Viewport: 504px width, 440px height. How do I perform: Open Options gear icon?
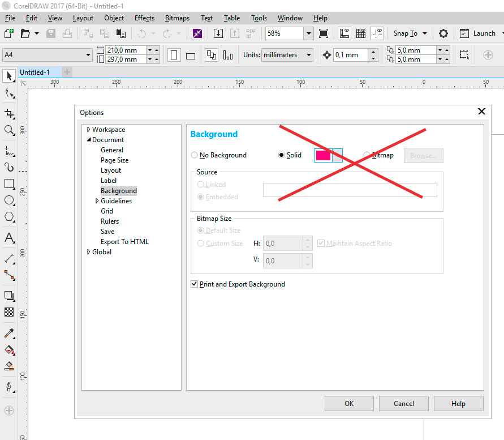(443, 33)
